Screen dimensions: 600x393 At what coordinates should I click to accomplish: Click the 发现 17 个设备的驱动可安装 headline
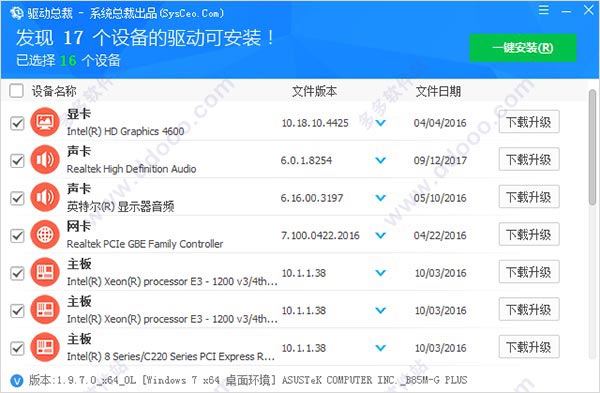click(145, 38)
